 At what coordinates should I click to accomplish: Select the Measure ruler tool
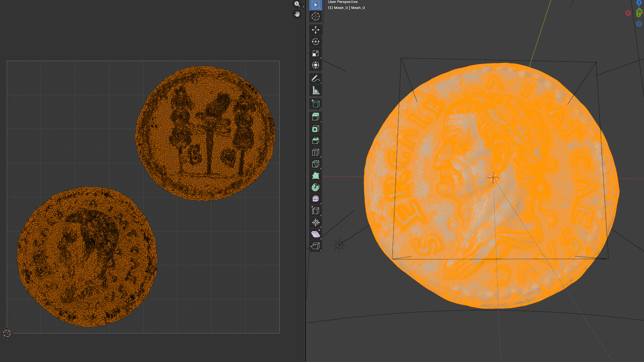coord(315,90)
